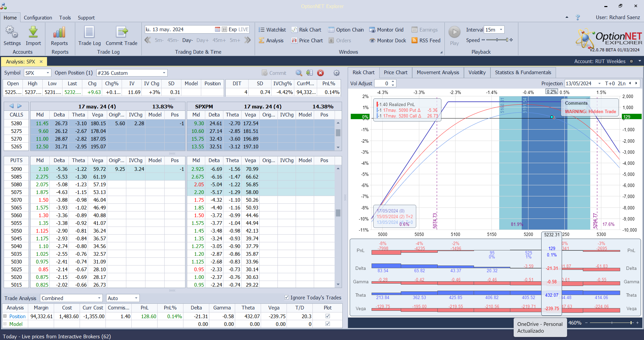The image size is (644, 340).
Task: Toggle Plot checkbox for Model row
Action: [328, 324]
